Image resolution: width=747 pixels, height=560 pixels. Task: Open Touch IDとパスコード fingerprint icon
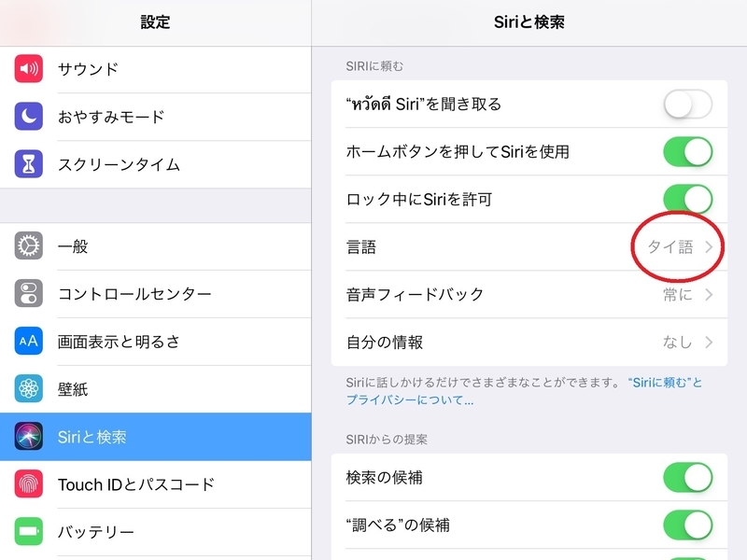point(27,484)
